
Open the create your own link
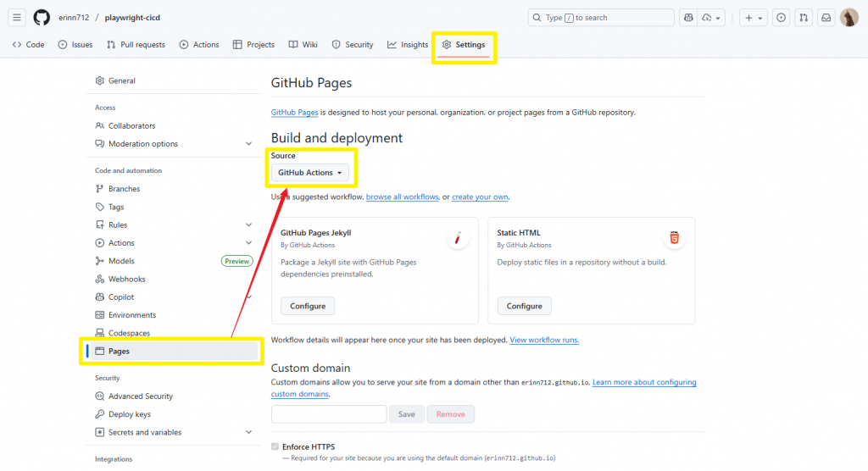[x=480, y=197]
